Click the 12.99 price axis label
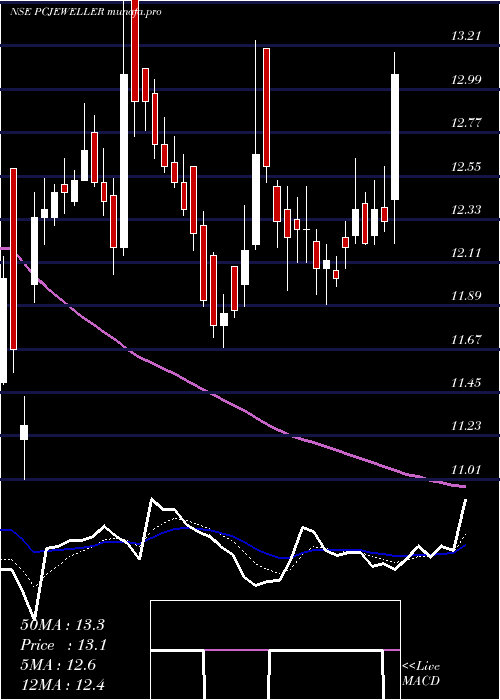 click(x=466, y=80)
